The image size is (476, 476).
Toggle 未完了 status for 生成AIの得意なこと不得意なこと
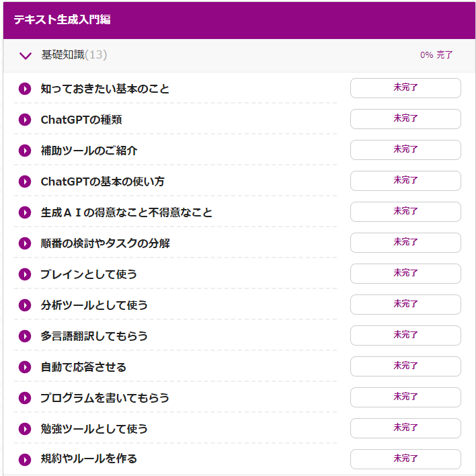(405, 212)
